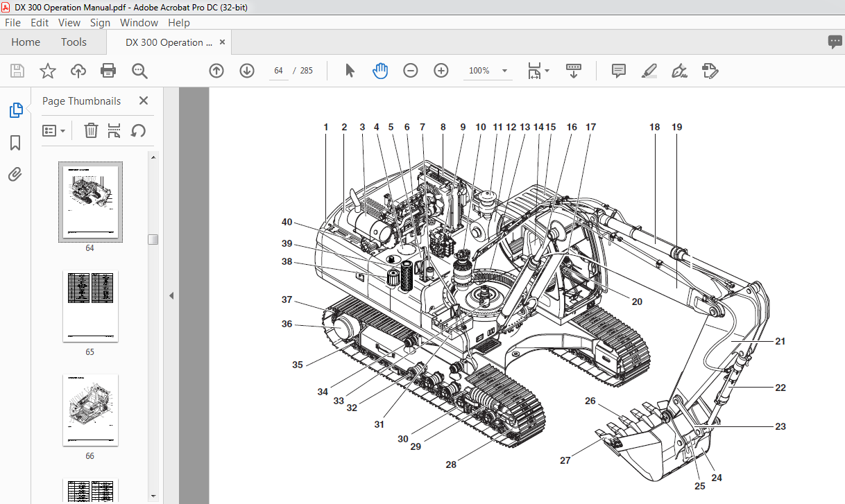Open thumbnails options dropdown menu

54,130
